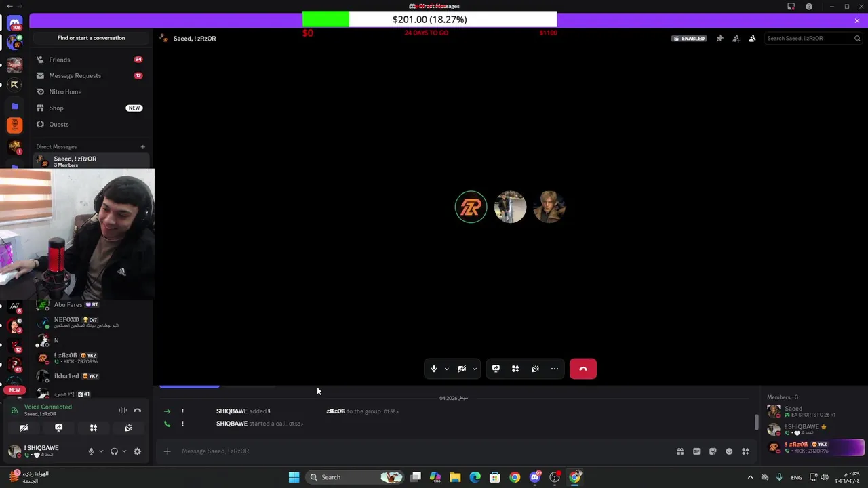Deafen with the headphones icon

(x=114, y=451)
